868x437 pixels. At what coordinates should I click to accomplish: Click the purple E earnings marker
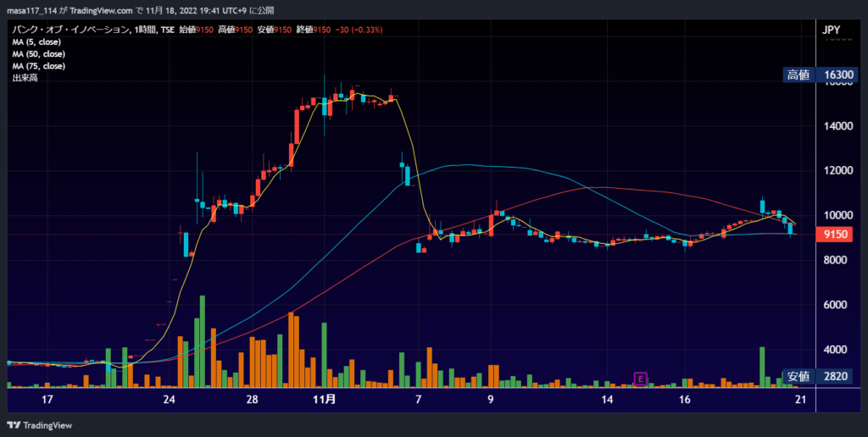click(x=641, y=379)
